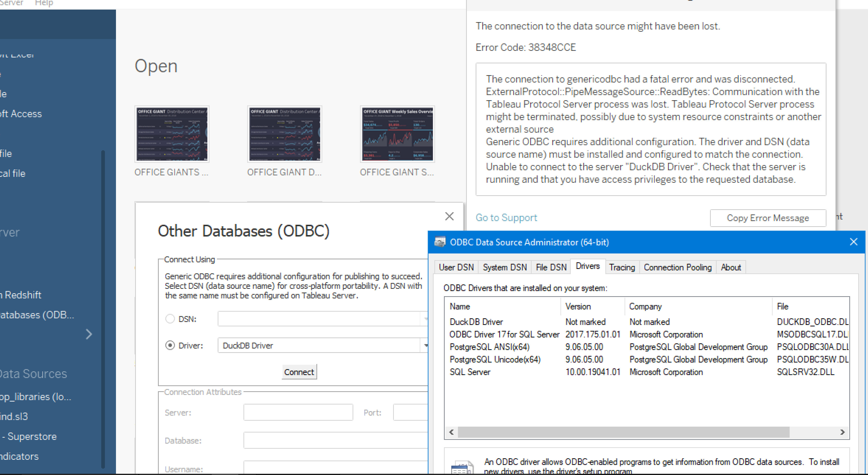Image resolution: width=868 pixels, height=475 pixels.
Task: Switch to the Tracing tab
Action: click(622, 267)
